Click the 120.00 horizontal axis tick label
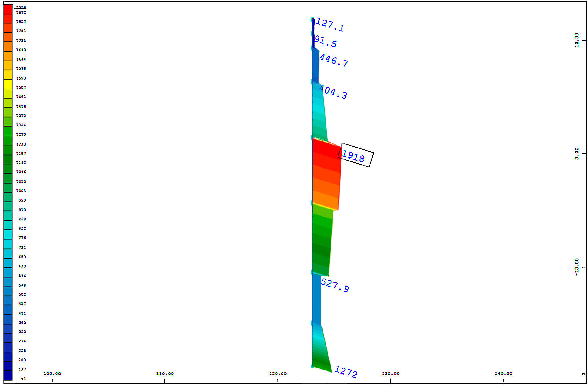This screenshot has width=588, height=386. tap(278, 374)
